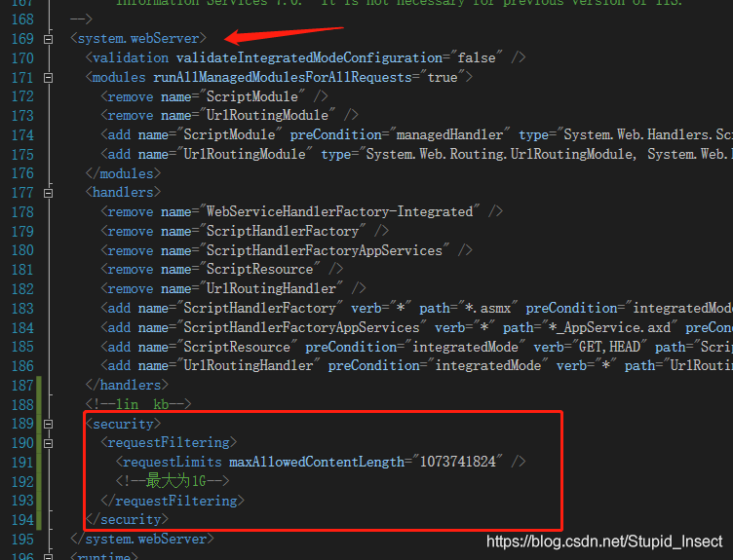
Task: Click line number 191
Action: pos(22,463)
